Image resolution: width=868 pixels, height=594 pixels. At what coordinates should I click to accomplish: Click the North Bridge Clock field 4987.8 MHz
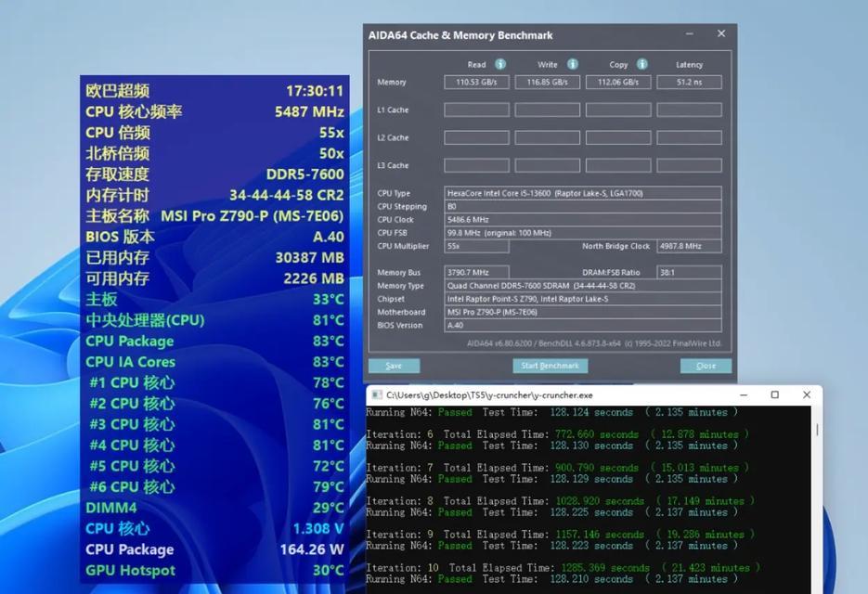click(x=689, y=246)
